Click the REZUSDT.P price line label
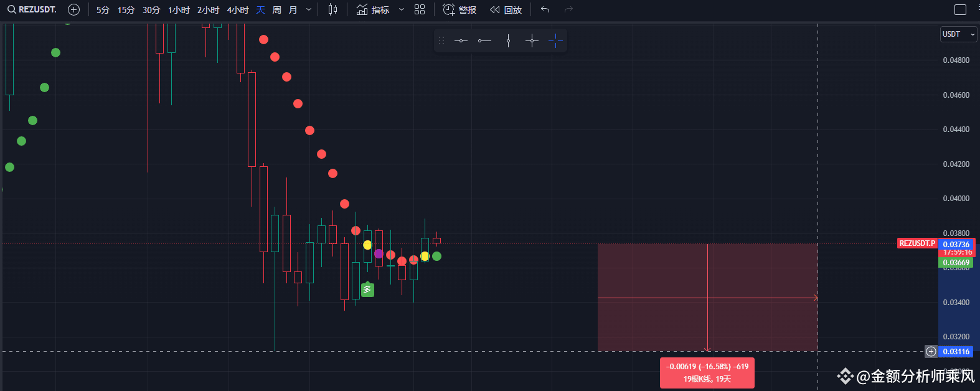This screenshot has width=980, height=391. point(917,243)
